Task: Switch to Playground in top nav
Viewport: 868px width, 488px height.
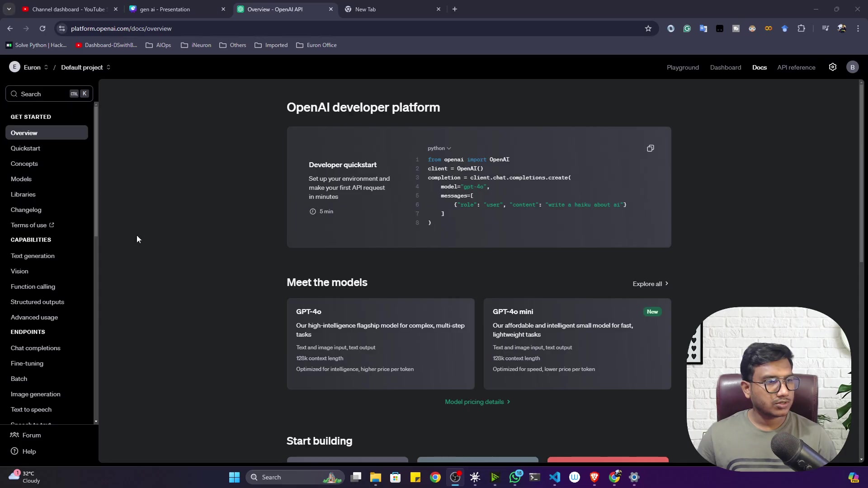Action: coord(683,67)
